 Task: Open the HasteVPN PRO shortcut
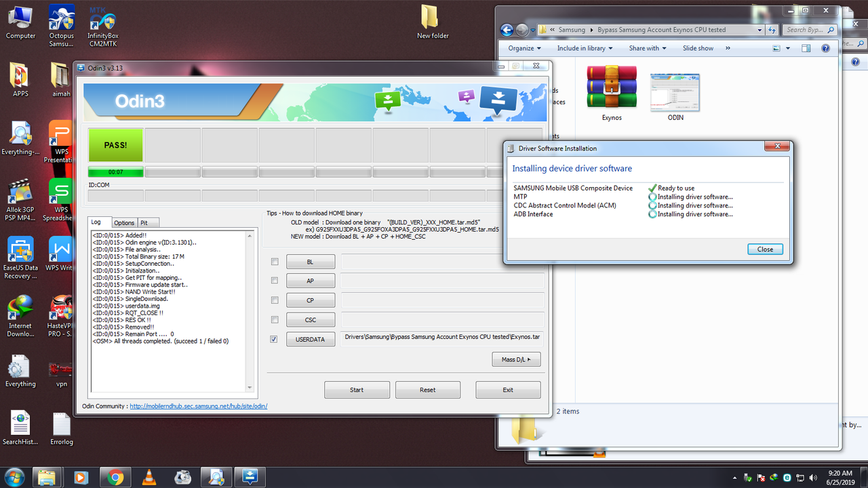click(61, 317)
